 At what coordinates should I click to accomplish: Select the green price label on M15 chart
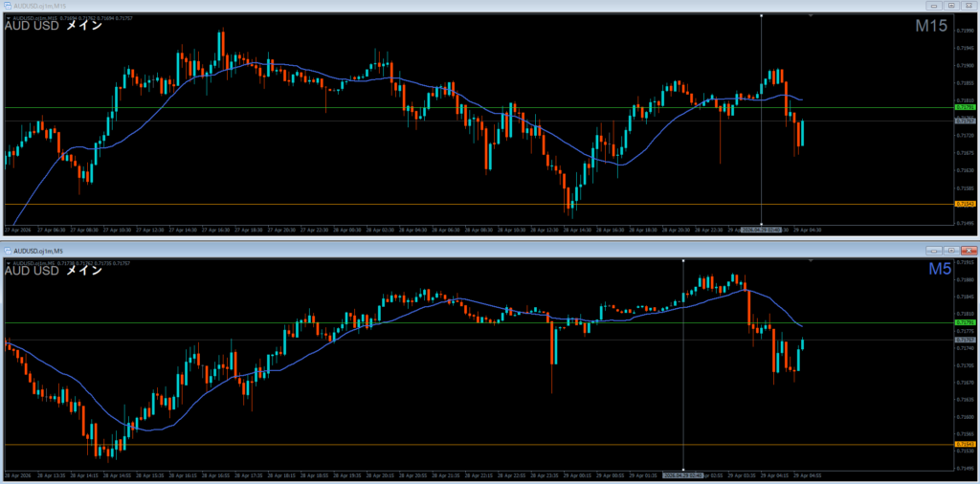pos(965,108)
